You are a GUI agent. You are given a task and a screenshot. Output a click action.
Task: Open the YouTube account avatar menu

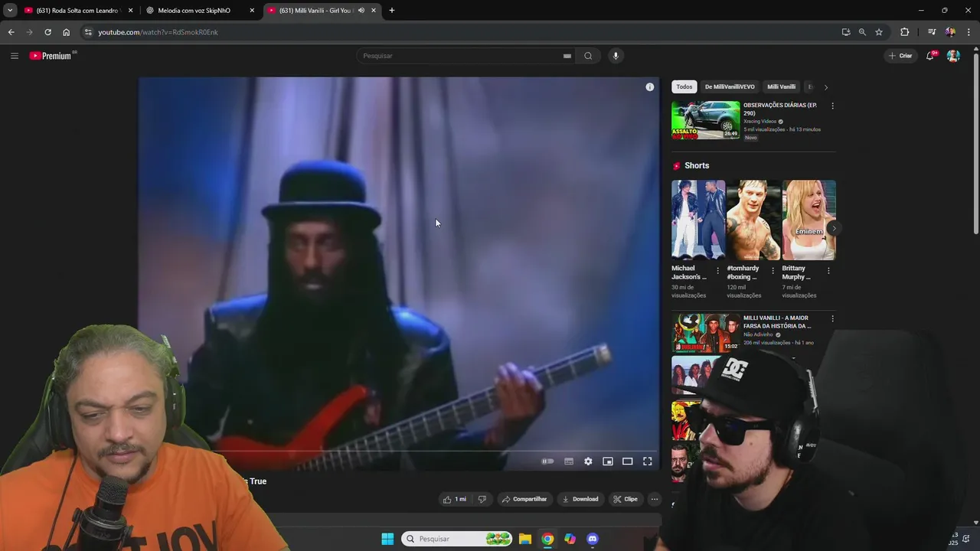click(953, 56)
